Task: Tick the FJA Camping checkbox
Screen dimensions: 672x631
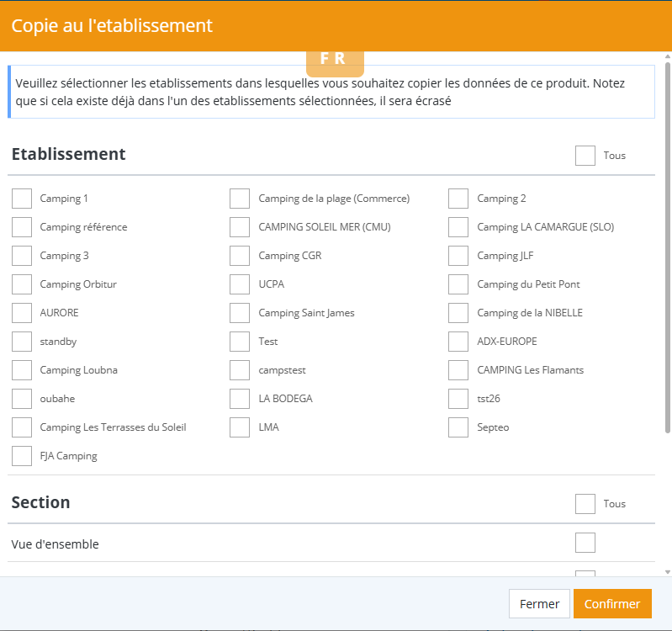Action: pos(22,456)
